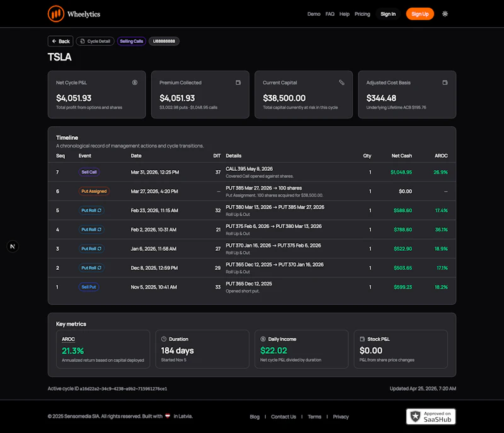The image size is (504, 433).
Task: Click the Net Cycle P&L dollar icon
Action: [135, 83]
